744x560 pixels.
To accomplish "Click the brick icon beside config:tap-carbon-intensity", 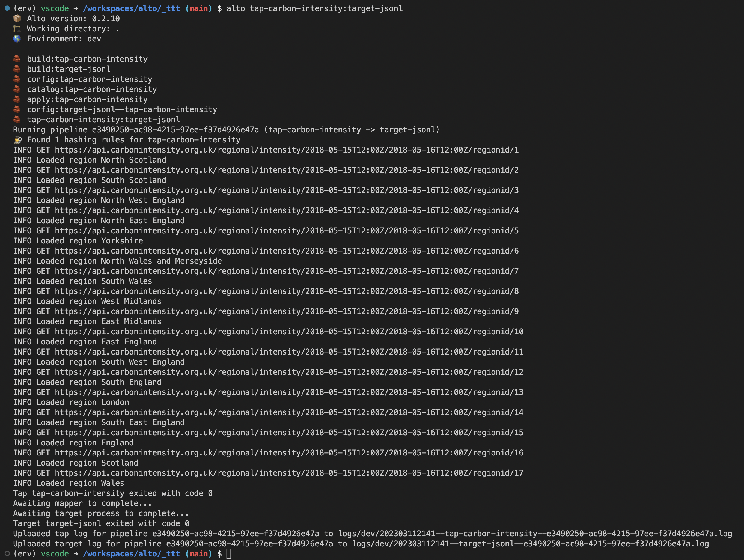I will coord(17,79).
